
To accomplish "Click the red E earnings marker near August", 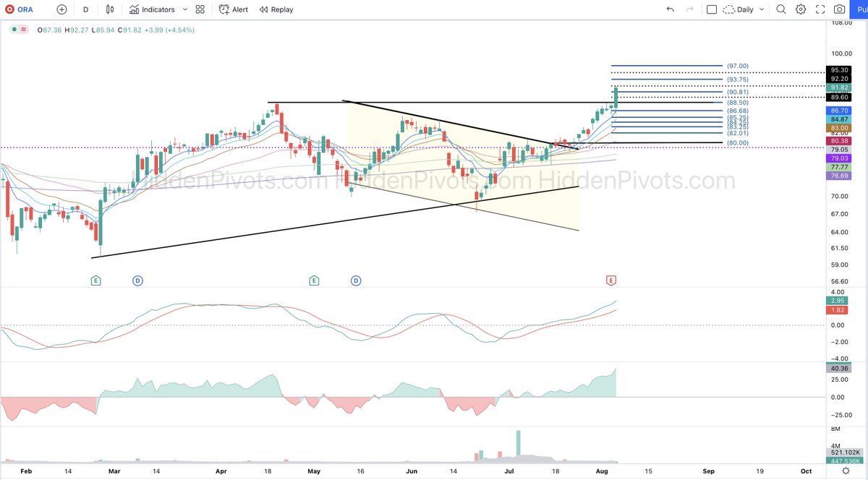I will click(610, 280).
